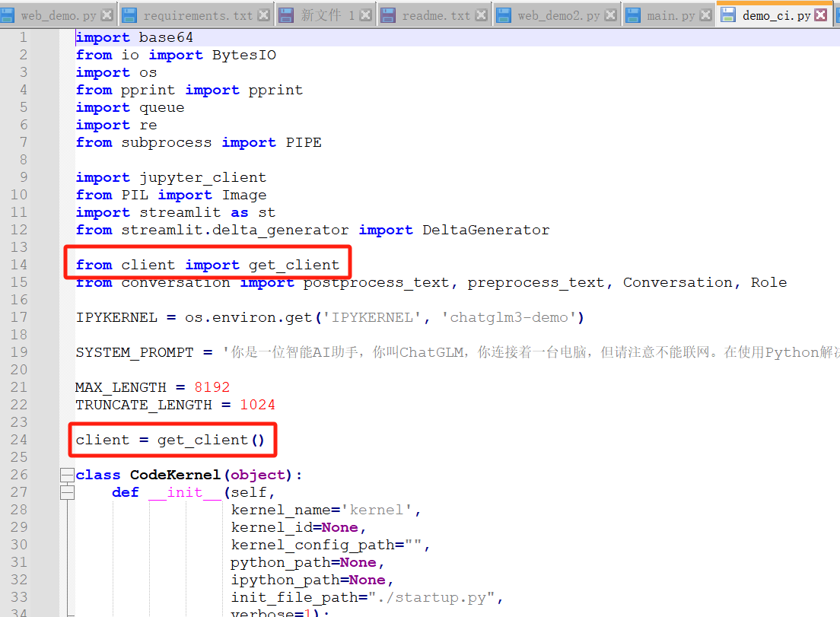Click the disk icon on main.py tab
The width and height of the screenshot is (840, 617).
[x=633, y=15]
